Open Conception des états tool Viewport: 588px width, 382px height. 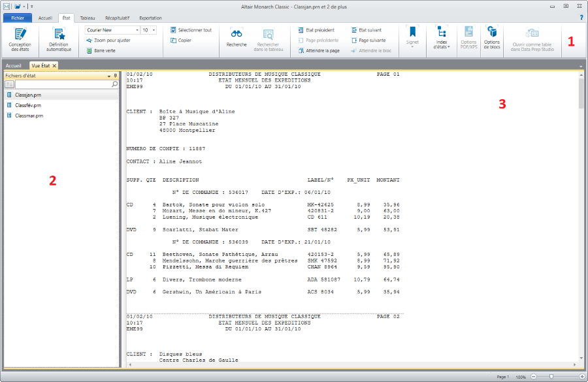(x=20, y=39)
